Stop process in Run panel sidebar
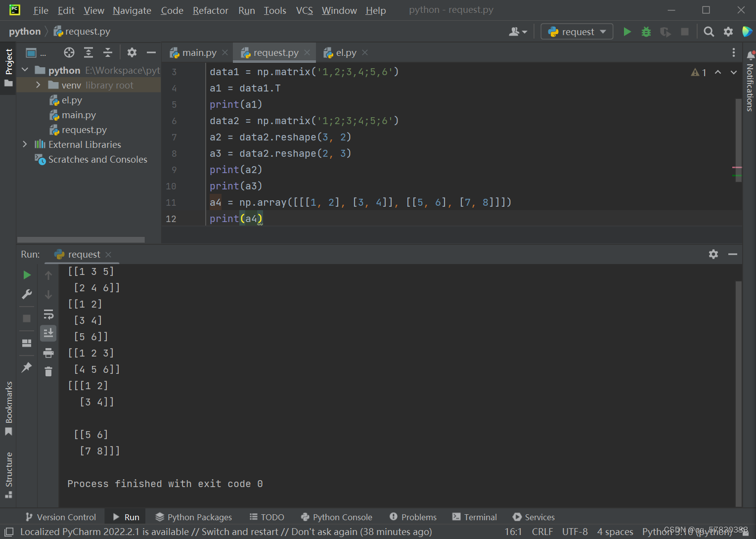The height and width of the screenshot is (539, 756). coord(27,318)
